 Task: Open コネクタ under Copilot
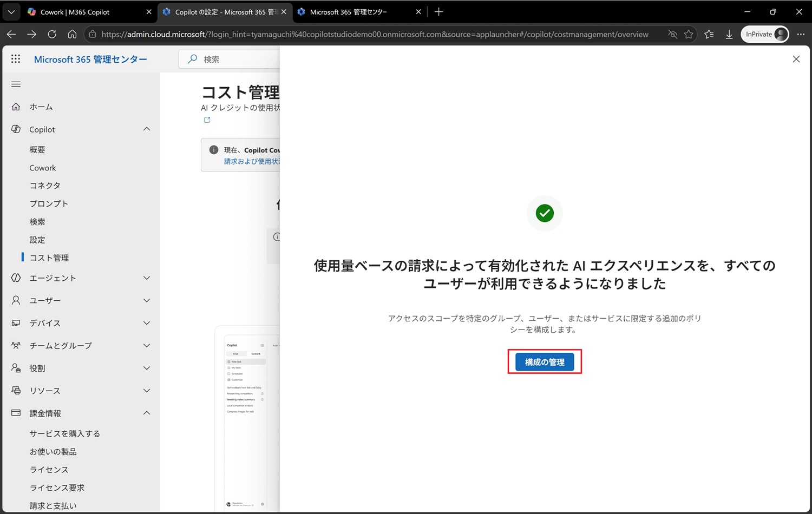pyautogui.click(x=45, y=186)
